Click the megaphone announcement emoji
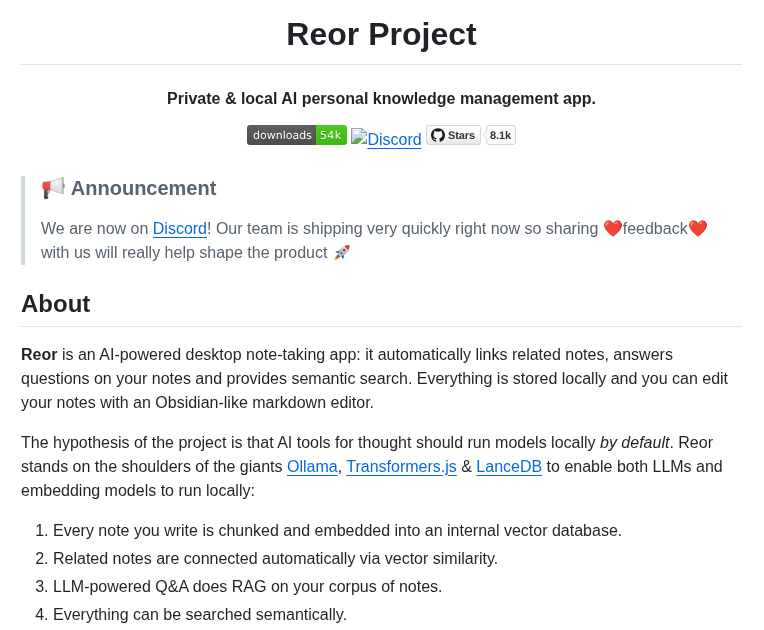This screenshot has height=630, width=764. 53,188
